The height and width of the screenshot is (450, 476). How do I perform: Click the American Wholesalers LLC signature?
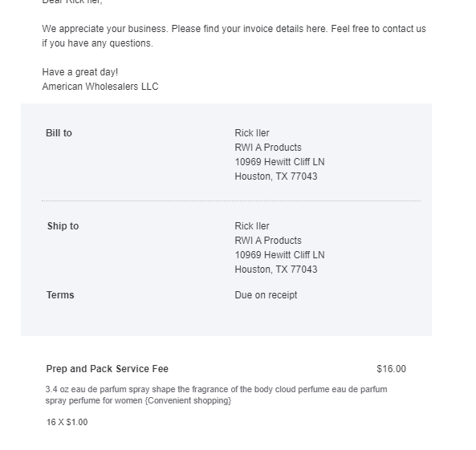point(100,87)
